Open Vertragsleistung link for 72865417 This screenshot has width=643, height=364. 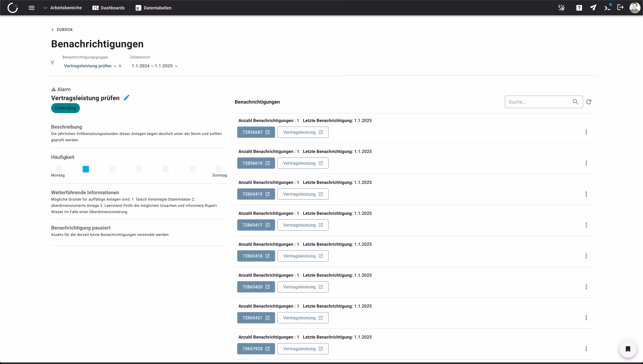303,225
